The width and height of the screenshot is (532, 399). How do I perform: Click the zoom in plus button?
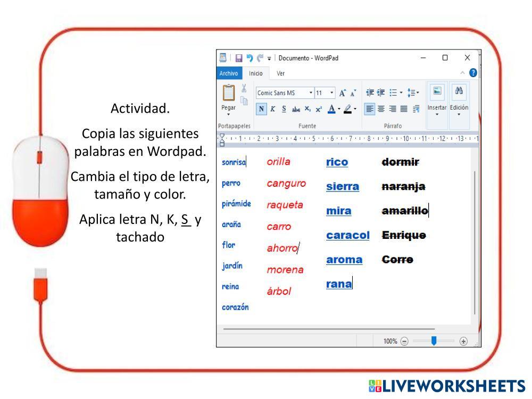pos(463,342)
